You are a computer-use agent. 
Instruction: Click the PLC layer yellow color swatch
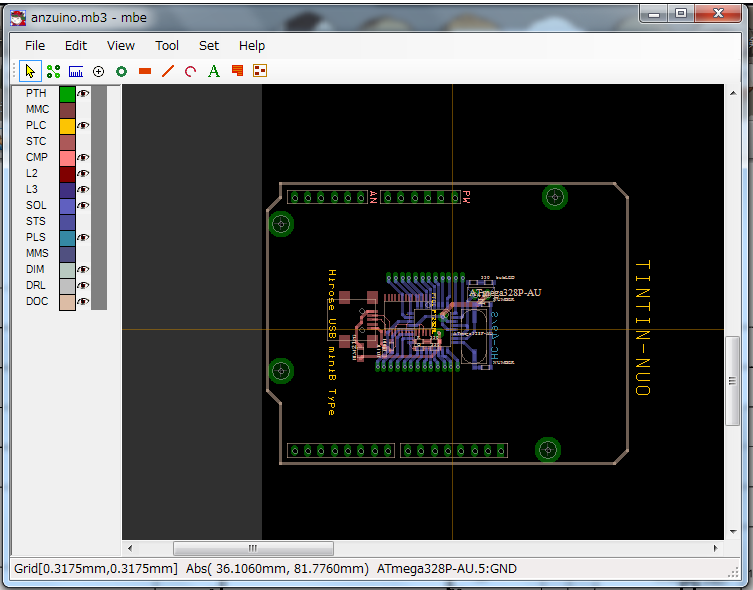pyautogui.click(x=67, y=126)
